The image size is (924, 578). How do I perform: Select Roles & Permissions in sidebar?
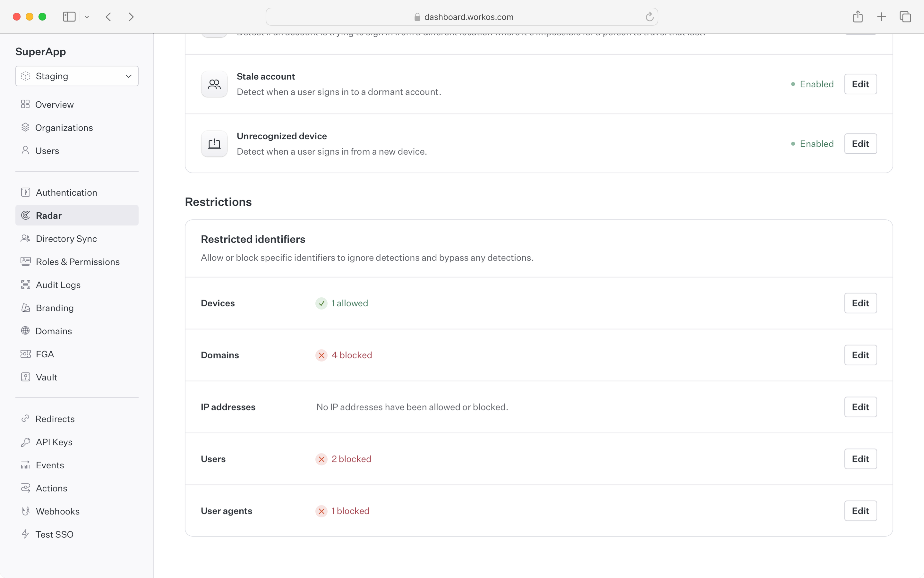[x=78, y=261]
